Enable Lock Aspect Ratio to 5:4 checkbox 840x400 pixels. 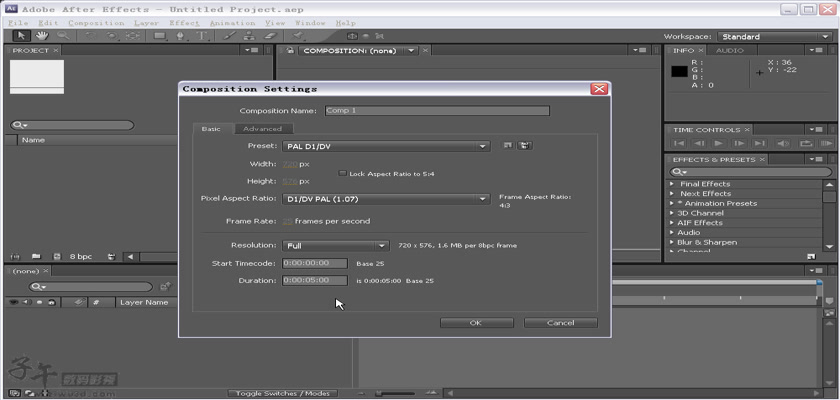pyautogui.click(x=343, y=173)
